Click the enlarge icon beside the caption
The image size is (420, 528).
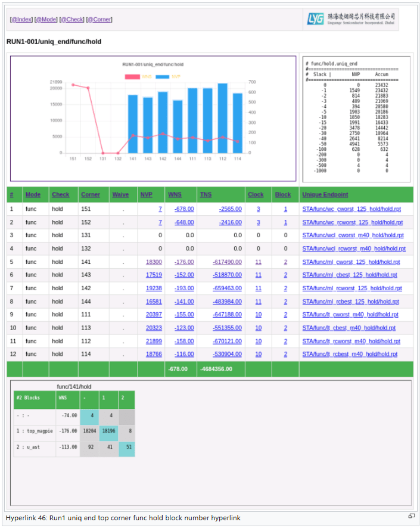(411, 516)
